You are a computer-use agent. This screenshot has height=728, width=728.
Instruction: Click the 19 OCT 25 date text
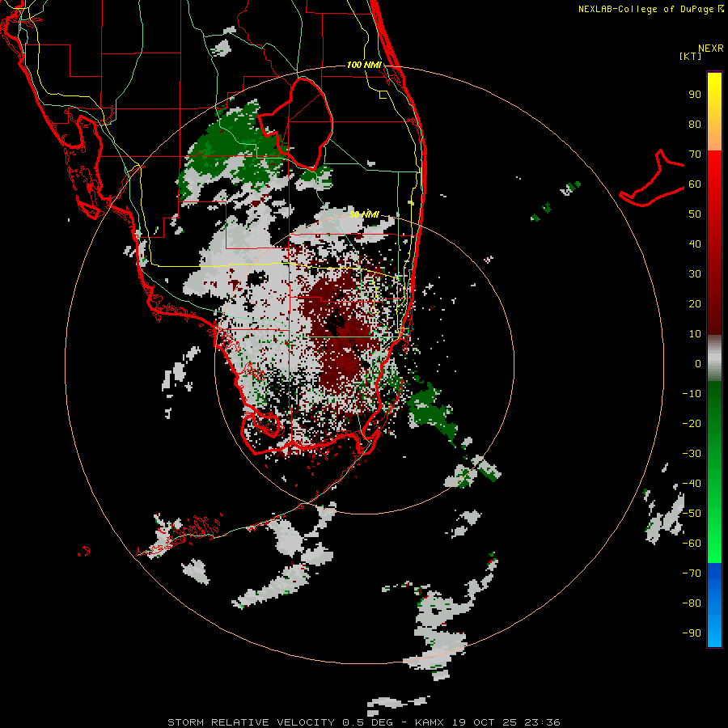tap(485, 722)
